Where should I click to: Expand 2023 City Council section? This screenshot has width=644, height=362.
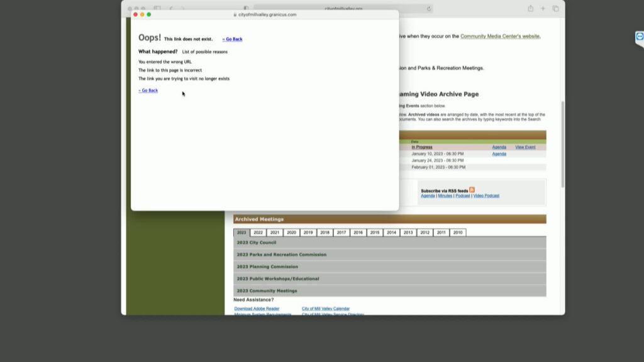(x=390, y=243)
